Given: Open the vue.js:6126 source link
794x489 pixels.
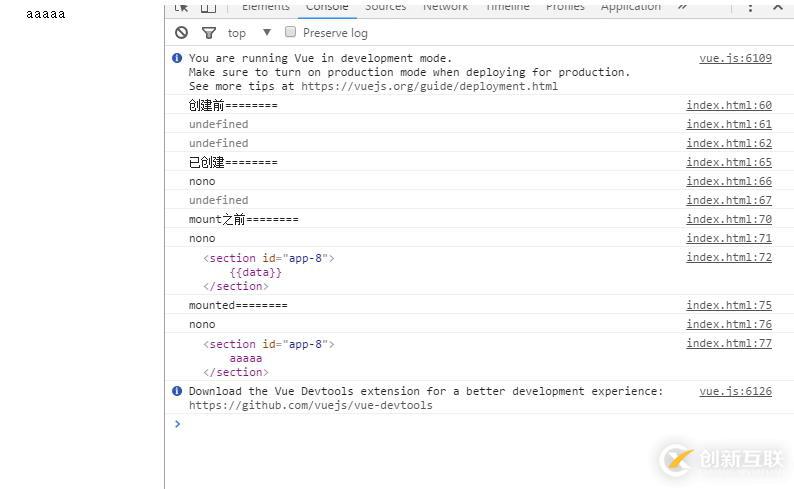Looking at the screenshot, I should point(735,391).
